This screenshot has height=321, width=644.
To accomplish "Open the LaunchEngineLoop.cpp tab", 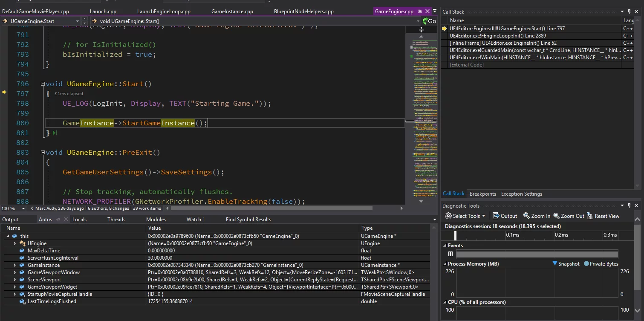I will click(164, 12).
